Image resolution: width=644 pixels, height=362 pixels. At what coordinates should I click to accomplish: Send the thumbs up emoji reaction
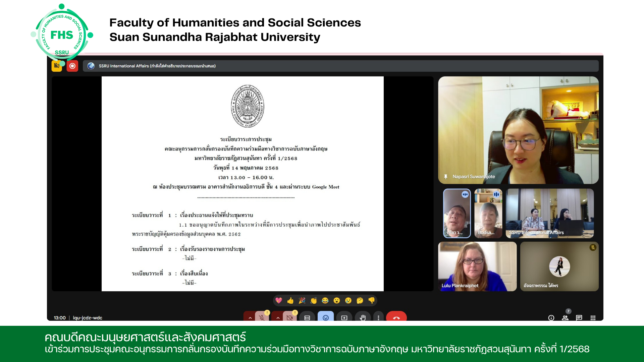point(290,301)
